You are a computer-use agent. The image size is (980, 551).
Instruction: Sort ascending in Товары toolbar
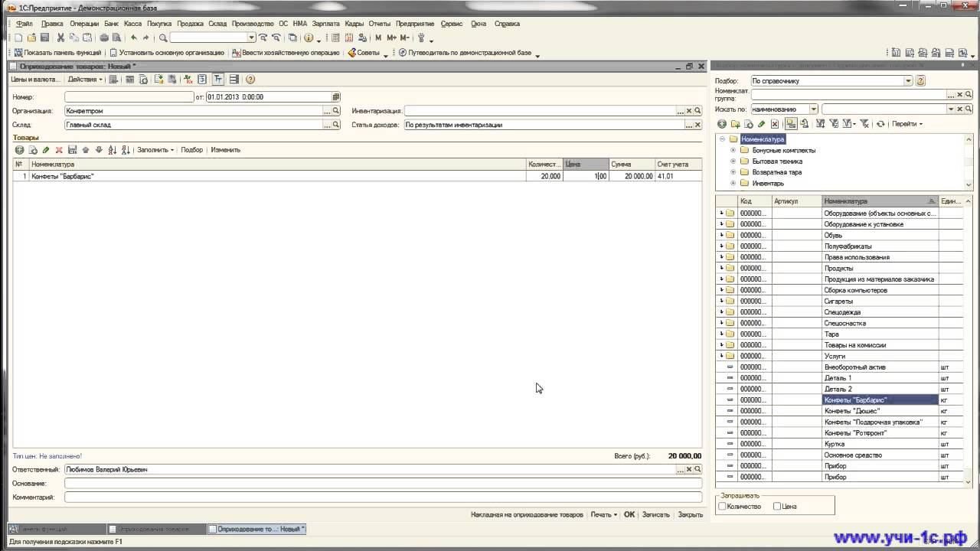(x=113, y=150)
